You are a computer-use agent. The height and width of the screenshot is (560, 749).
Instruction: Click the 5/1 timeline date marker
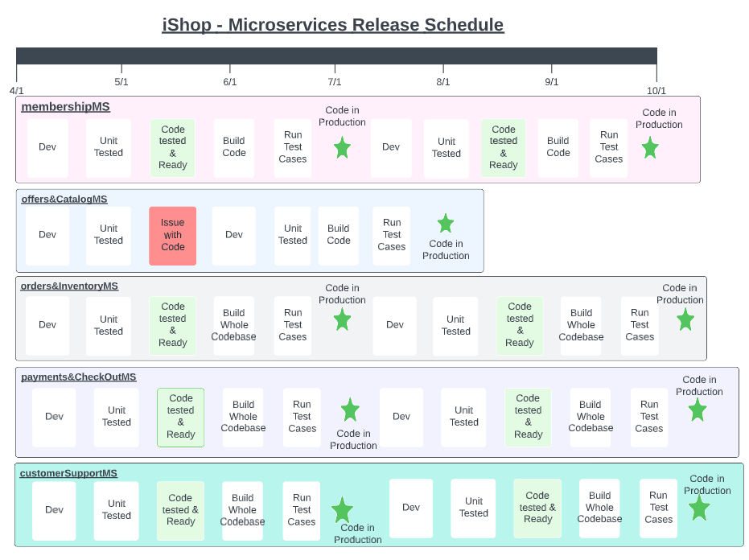tap(121, 82)
